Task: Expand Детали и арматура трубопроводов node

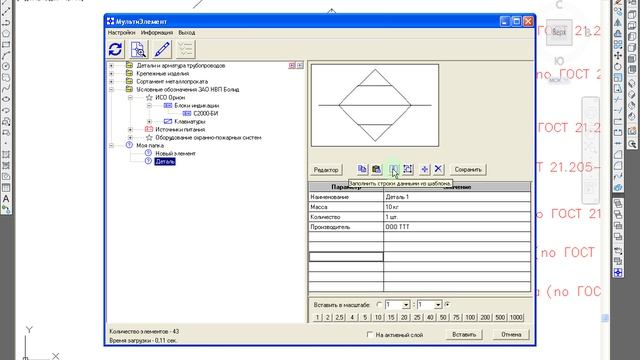Action: pos(111,66)
